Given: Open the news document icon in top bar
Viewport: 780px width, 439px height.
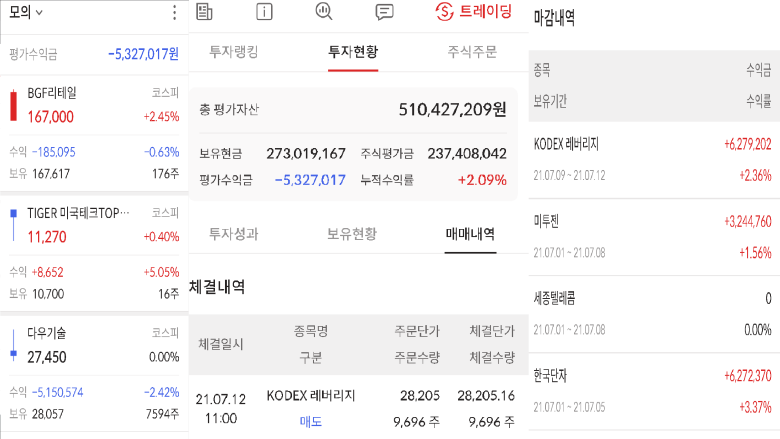Looking at the screenshot, I should [204, 11].
